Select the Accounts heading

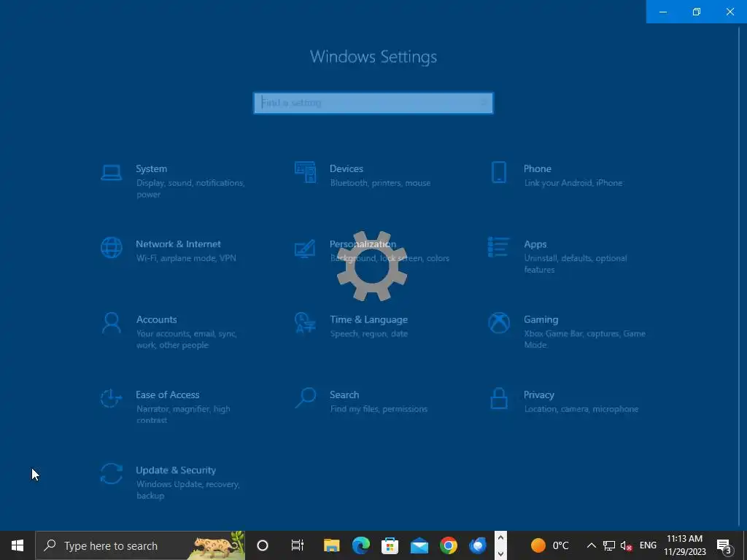(156, 319)
